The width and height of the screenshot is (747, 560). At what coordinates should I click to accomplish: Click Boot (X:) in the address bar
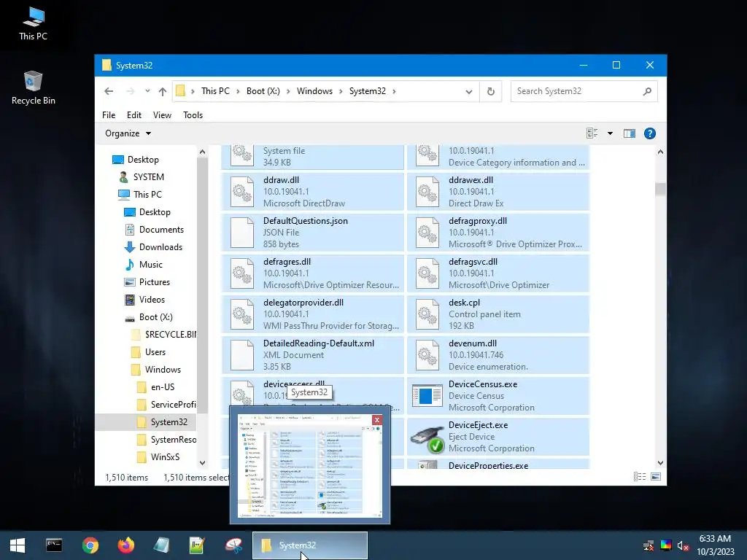pyautogui.click(x=263, y=91)
